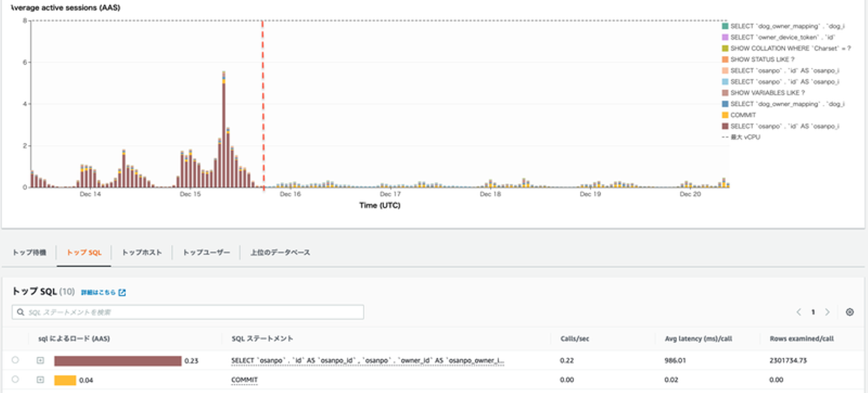Image resolution: width=868 pixels, height=393 pixels.
Task: Click the 0.22 calls per second value
Action: [x=567, y=360]
